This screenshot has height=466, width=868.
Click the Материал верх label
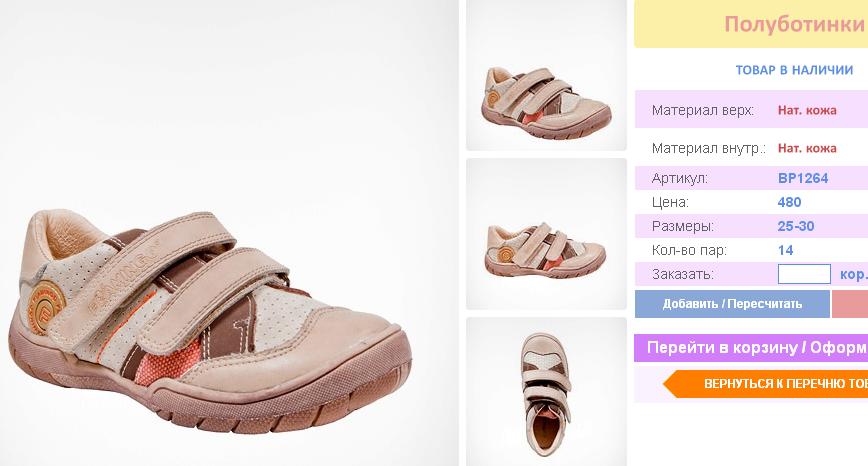702,110
